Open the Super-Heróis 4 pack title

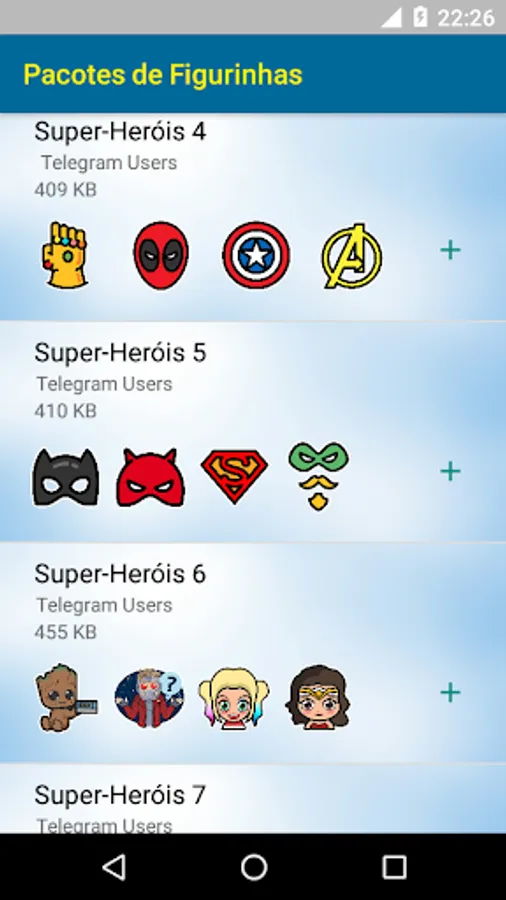coord(120,131)
